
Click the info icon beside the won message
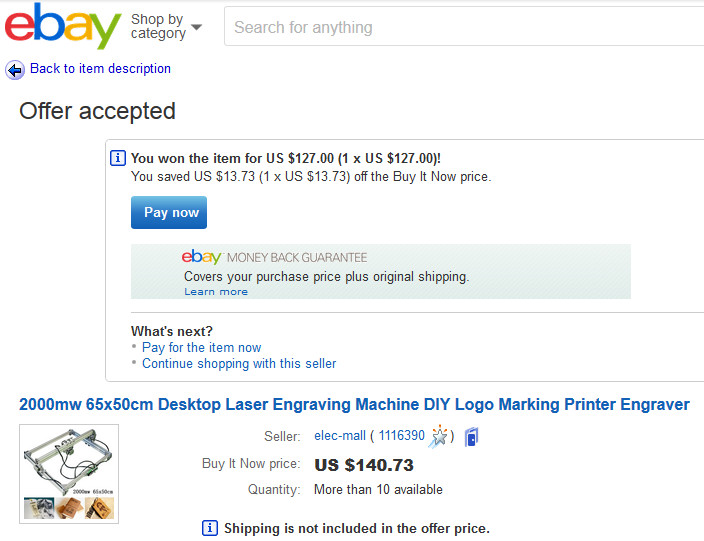(x=118, y=158)
